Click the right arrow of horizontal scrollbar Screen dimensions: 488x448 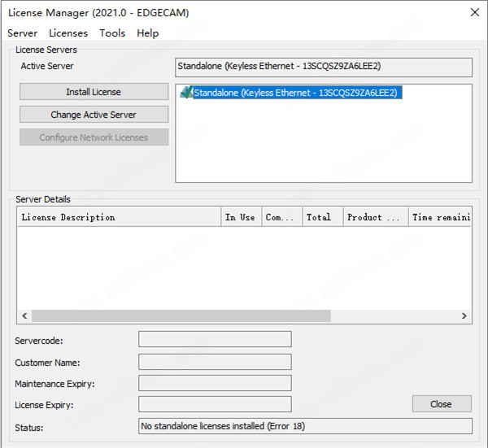464,315
